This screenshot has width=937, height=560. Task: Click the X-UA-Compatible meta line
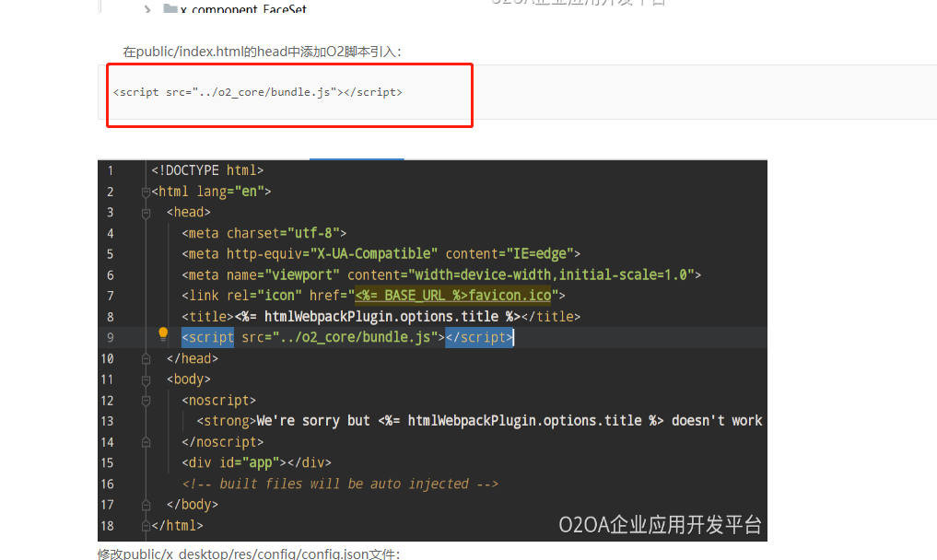coord(381,253)
